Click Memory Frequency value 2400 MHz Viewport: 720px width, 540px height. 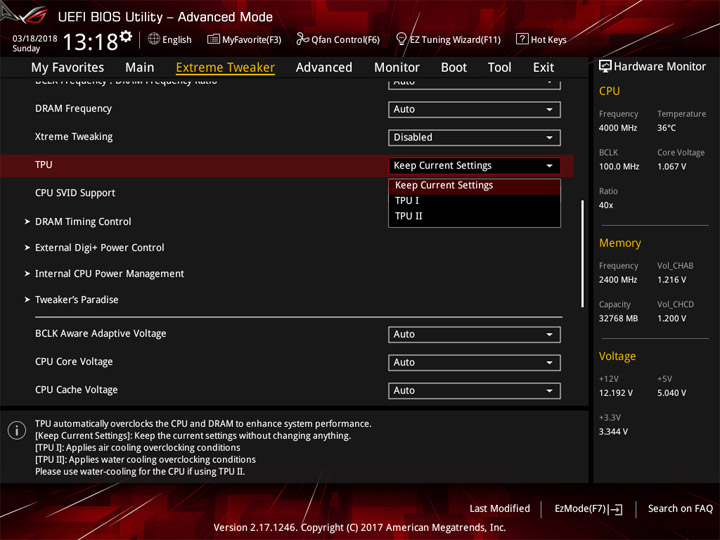(x=618, y=280)
